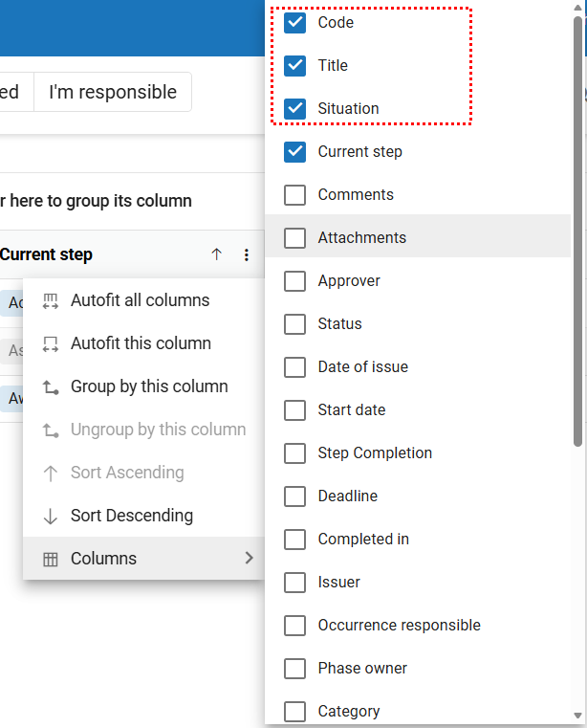Click the Group by this column icon
The width and height of the screenshot is (587, 728).
(x=51, y=386)
